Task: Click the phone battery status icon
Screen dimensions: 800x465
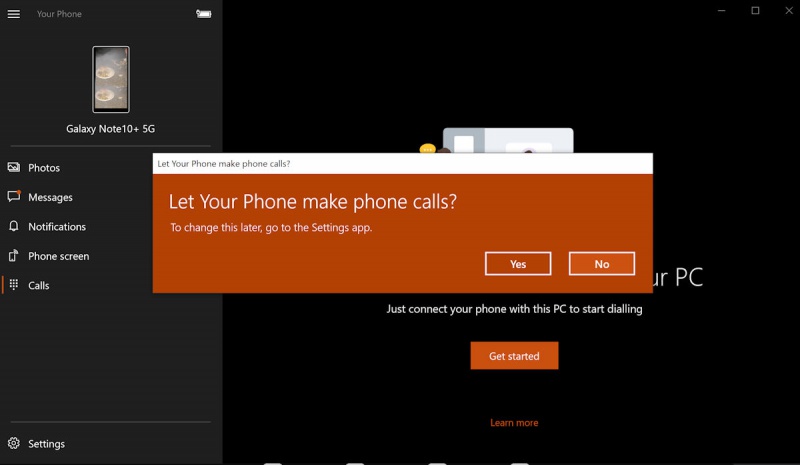Action: point(204,14)
